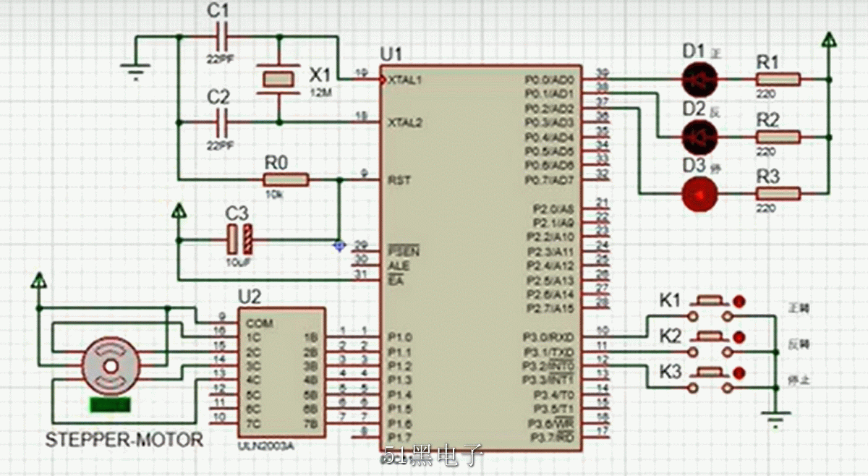
Task: Click the XTAL2 pin label
Action: click(x=406, y=123)
